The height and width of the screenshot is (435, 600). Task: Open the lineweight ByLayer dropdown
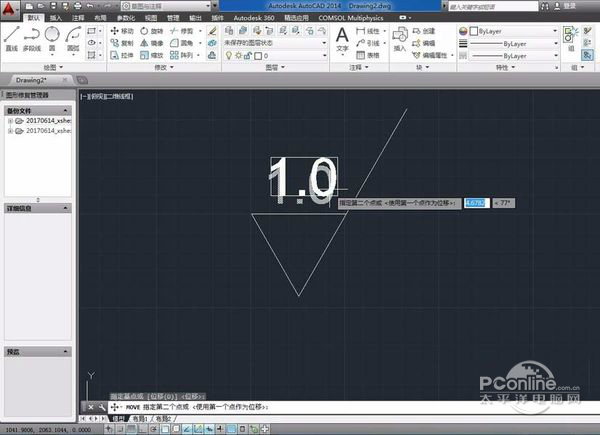[x=514, y=44]
